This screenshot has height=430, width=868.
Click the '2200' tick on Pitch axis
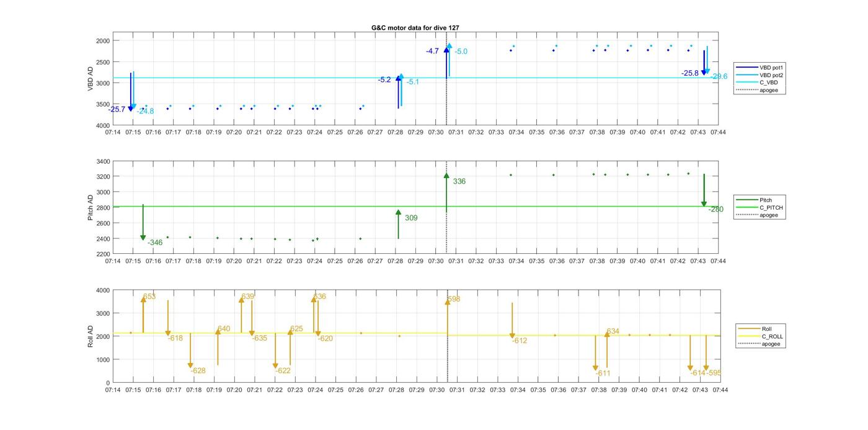click(x=103, y=254)
